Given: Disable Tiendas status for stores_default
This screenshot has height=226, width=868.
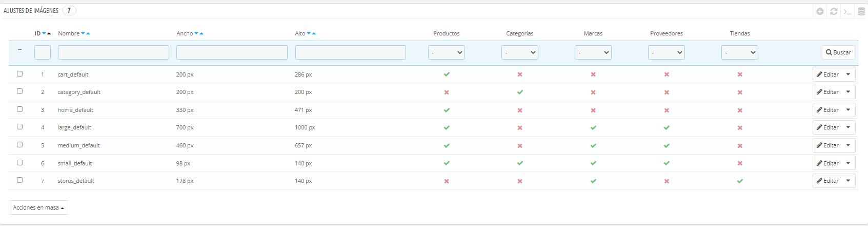Looking at the screenshot, I should 740,181.
